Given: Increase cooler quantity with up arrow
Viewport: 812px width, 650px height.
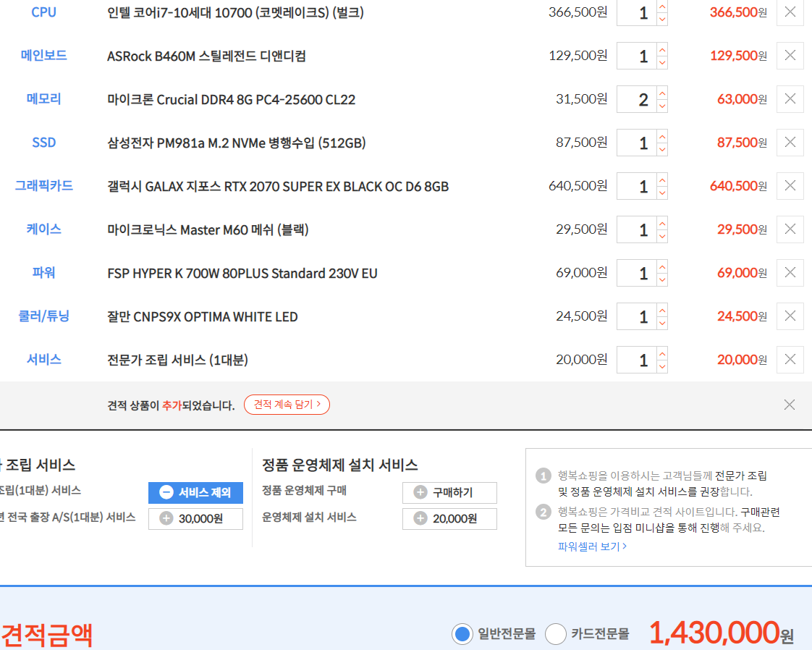Looking at the screenshot, I should tap(661, 310).
